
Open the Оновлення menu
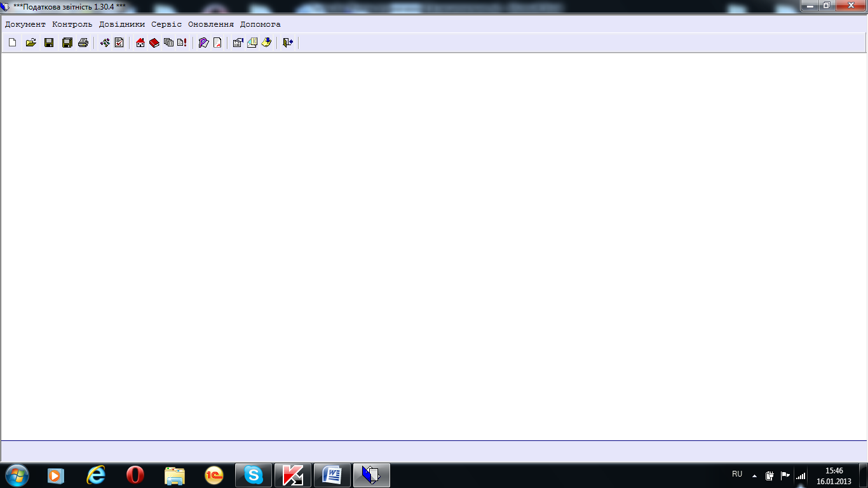pyautogui.click(x=211, y=24)
